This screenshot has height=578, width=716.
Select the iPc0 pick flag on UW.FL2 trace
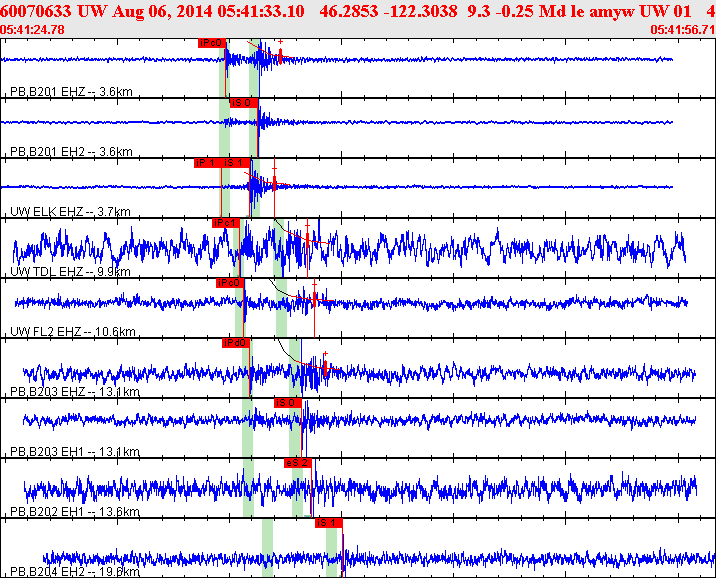230,282
